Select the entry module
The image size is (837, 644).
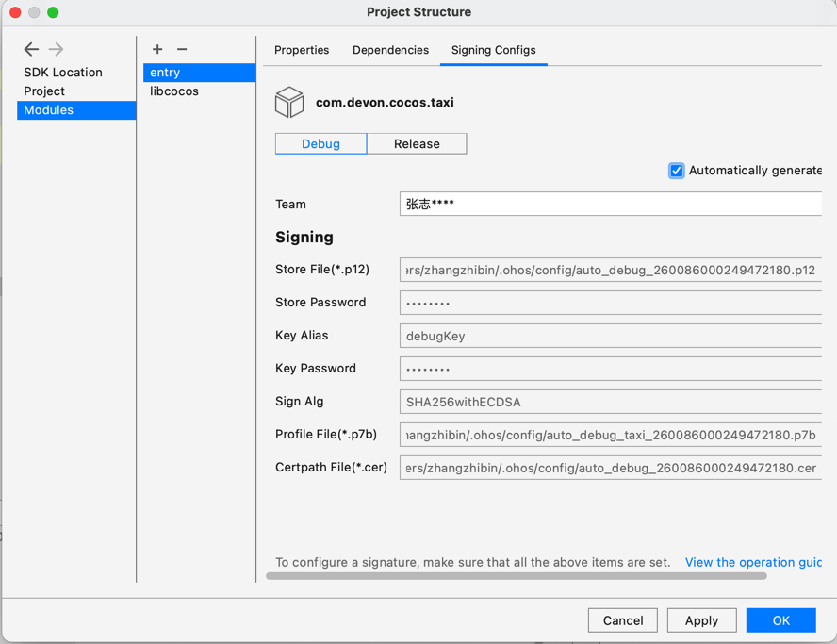click(164, 72)
